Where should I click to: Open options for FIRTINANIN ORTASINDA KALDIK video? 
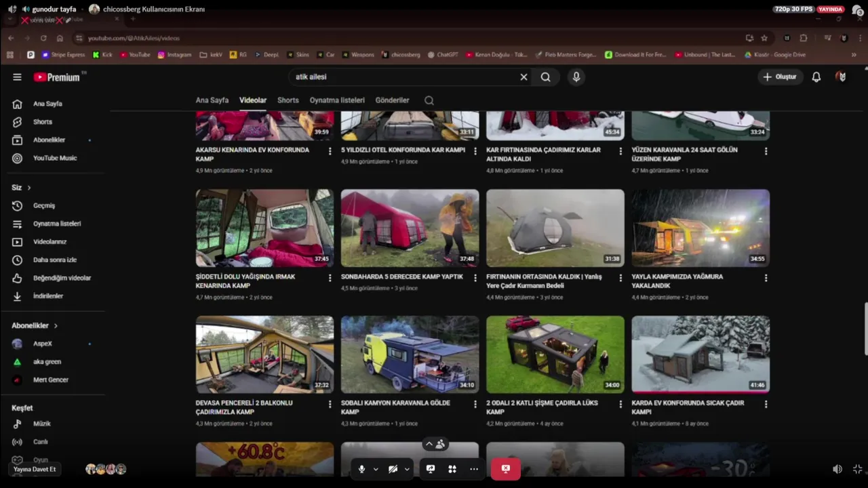point(620,278)
